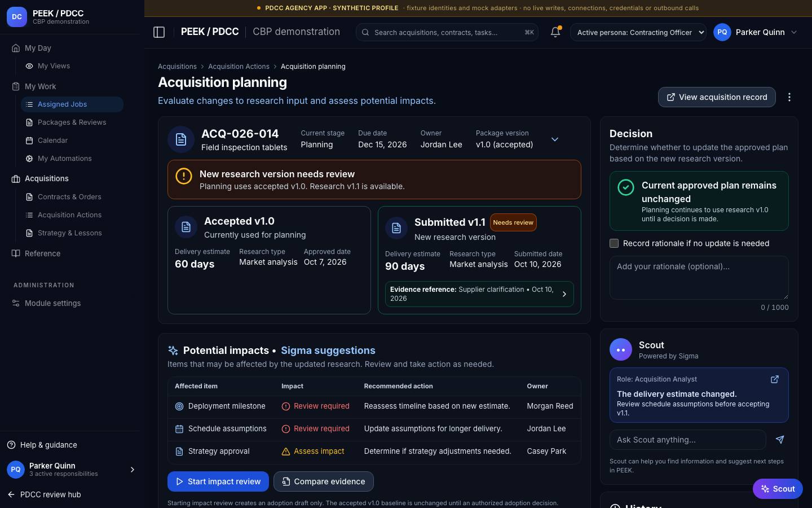The height and width of the screenshot is (508, 812).
Task: Click the warning icon in review banner
Action: [184, 176]
